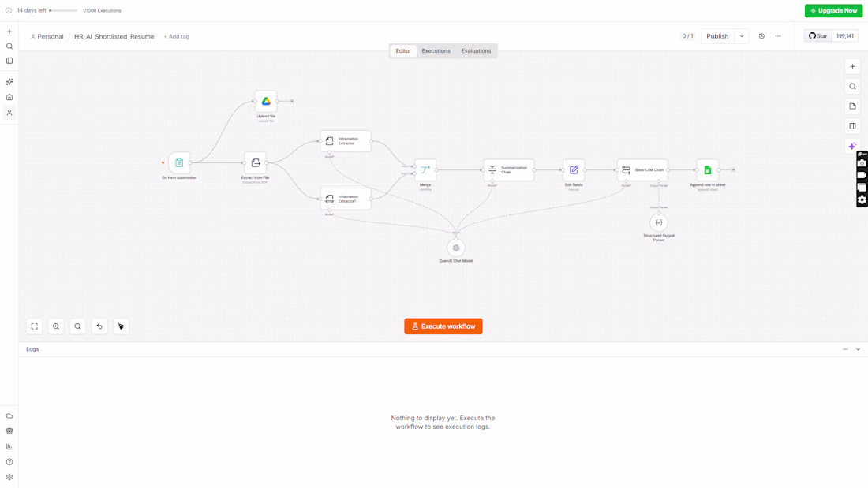Select the Merge node

[425, 169]
